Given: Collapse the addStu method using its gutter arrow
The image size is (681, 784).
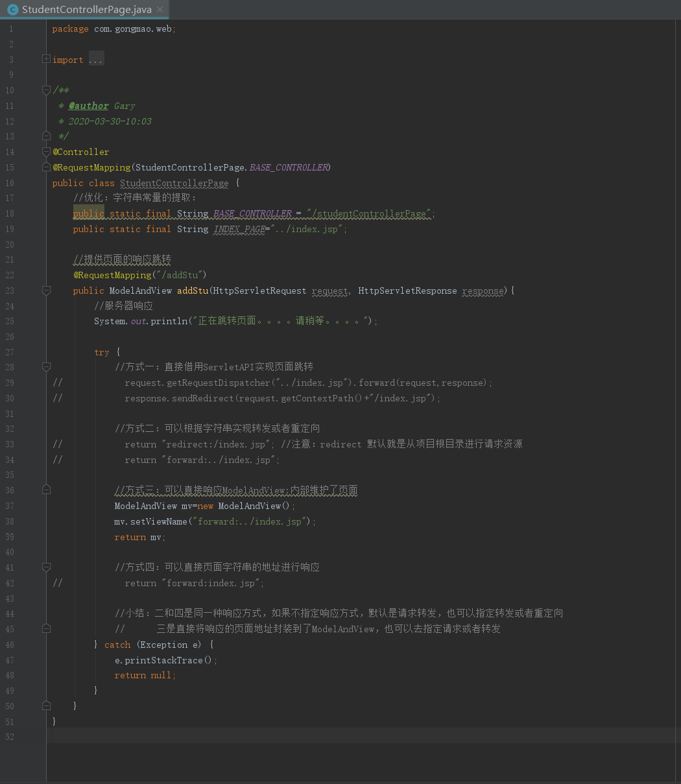Looking at the screenshot, I should click(x=45, y=290).
